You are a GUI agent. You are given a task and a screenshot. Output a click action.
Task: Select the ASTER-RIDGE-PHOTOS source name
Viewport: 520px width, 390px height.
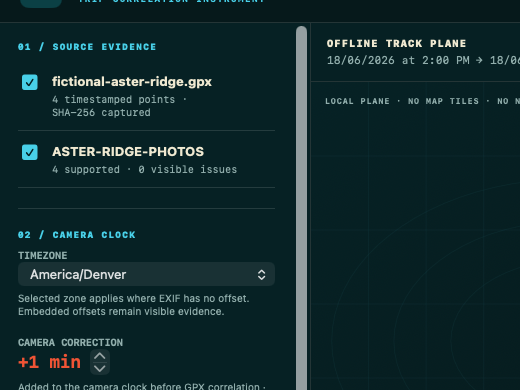128,152
